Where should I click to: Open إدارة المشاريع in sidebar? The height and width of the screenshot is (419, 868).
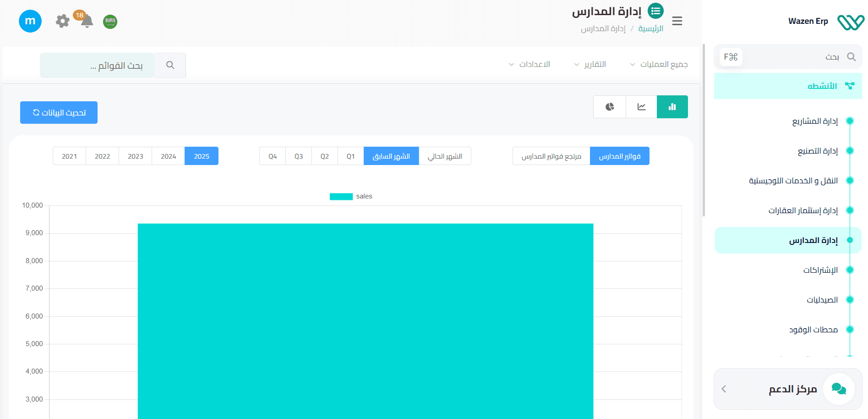click(x=815, y=121)
